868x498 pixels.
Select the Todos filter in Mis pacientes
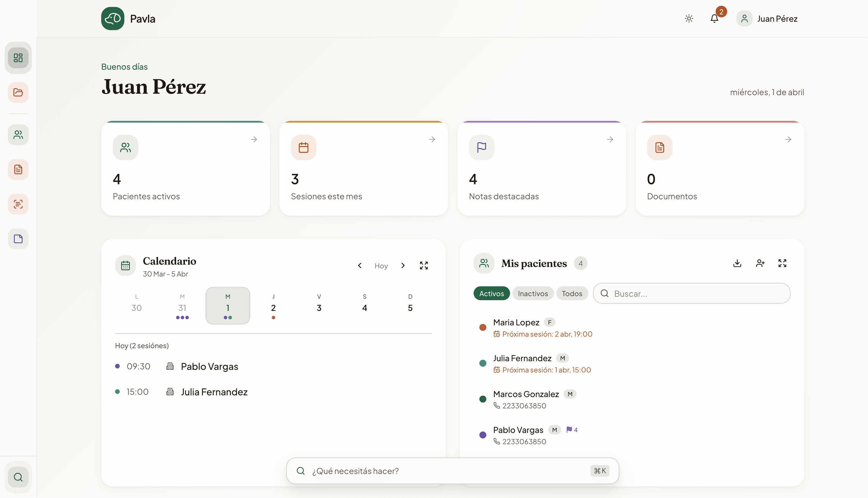click(572, 293)
